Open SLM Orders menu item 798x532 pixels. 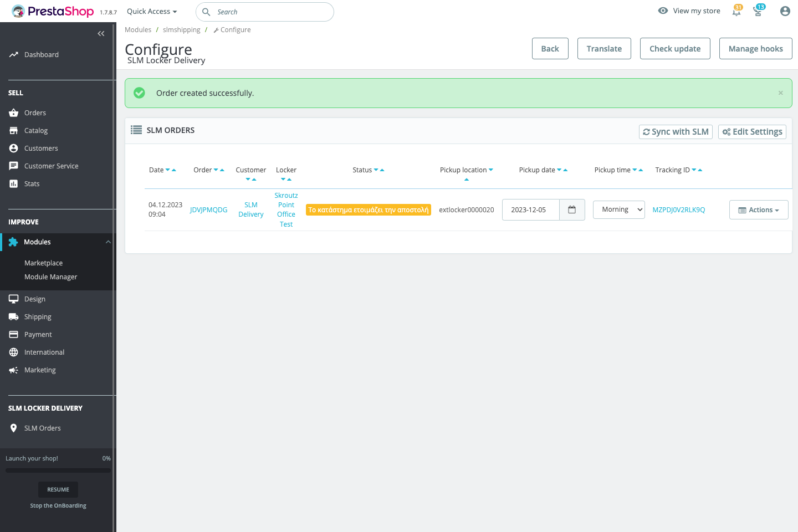coord(42,428)
